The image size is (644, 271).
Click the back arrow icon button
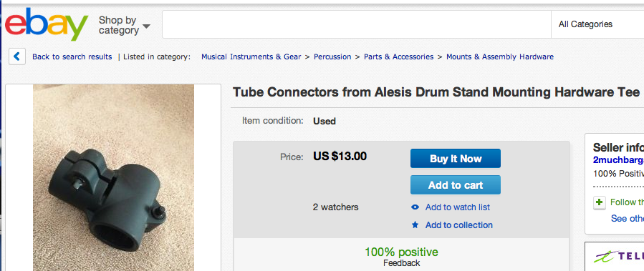pos(17,56)
